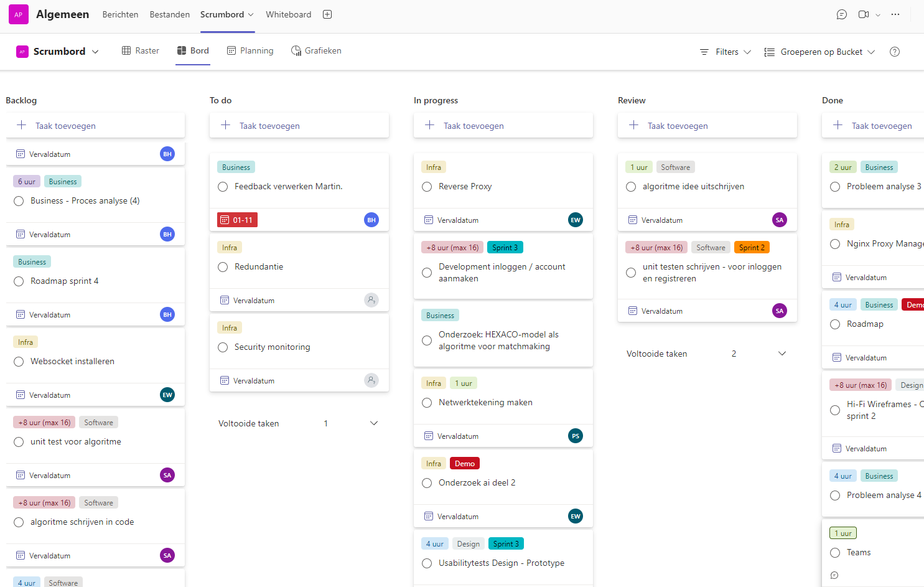
Task: Add a task to the Backlog column
Action: (65, 126)
